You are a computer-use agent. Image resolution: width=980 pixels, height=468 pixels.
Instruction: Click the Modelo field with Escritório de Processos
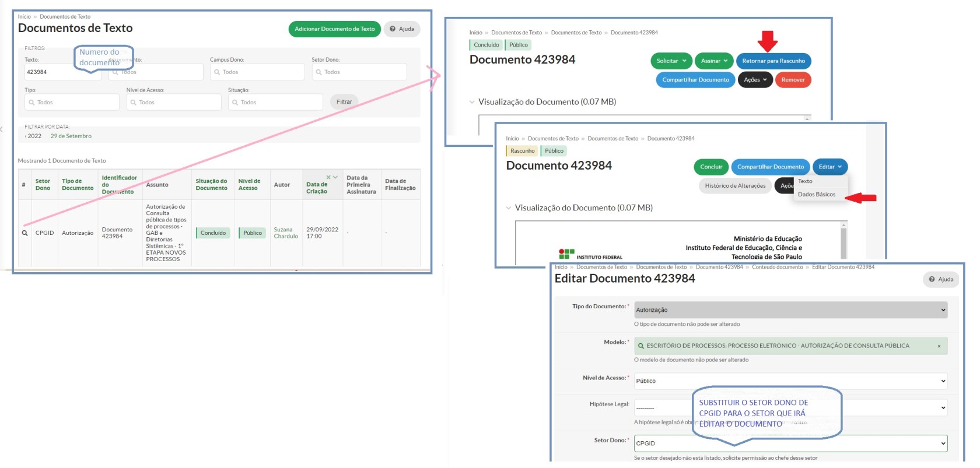(790, 346)
